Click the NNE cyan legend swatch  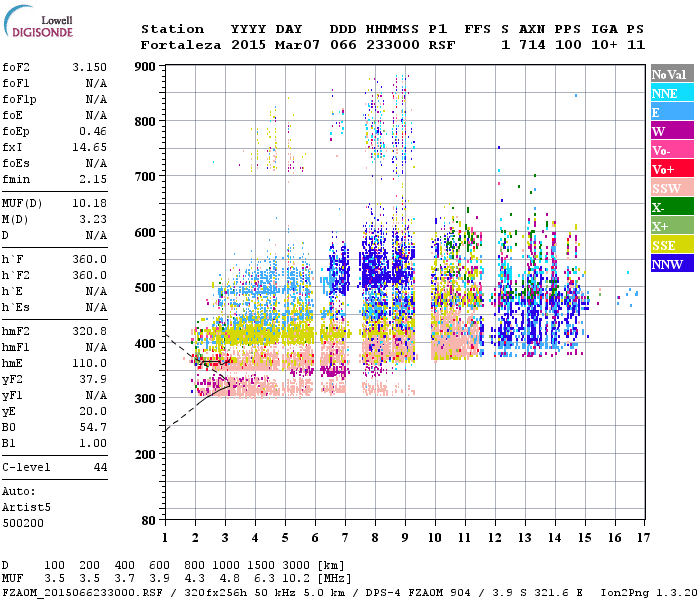(669, 93)
